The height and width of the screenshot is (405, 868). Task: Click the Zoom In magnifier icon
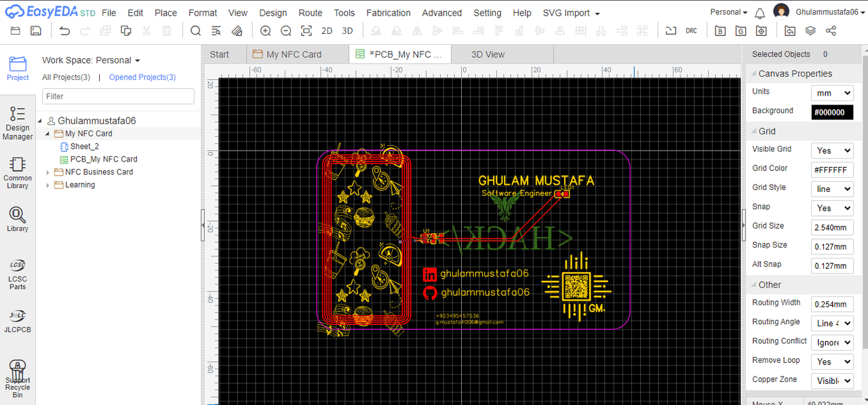266,31
